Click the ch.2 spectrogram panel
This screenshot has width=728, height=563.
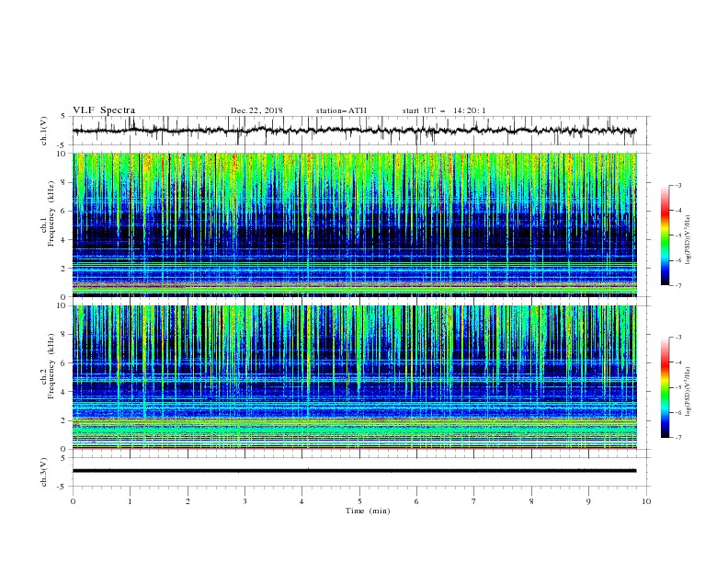click(x=355, y=377)
